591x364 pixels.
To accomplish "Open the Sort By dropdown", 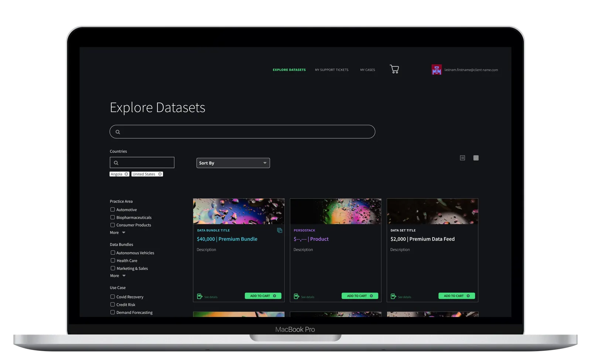I will (233, 163).
